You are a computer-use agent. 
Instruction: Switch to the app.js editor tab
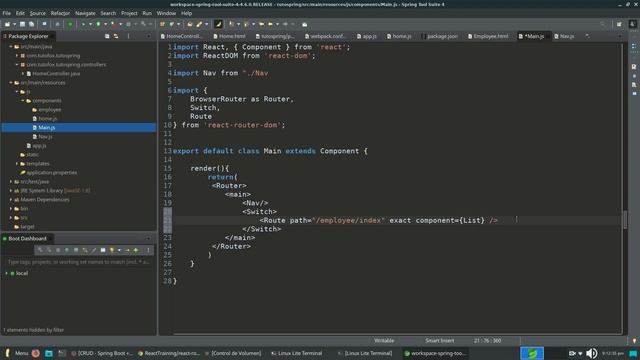(367, 36)
